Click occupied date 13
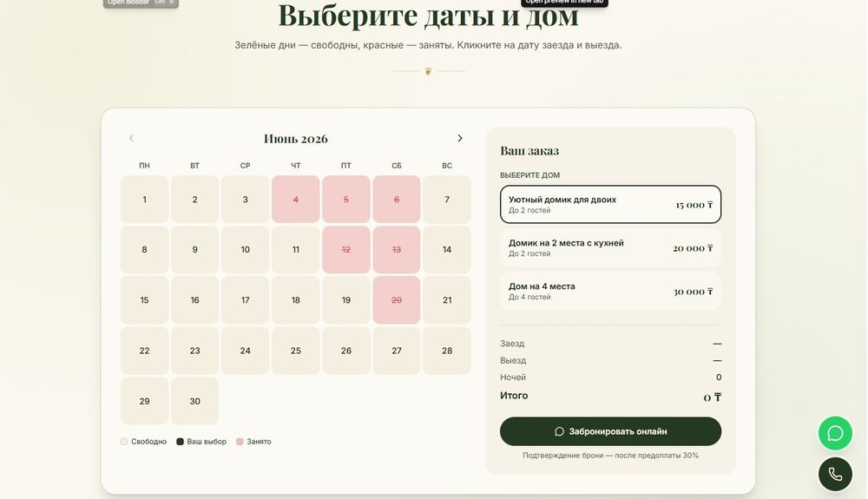 (x=397, y=250)
